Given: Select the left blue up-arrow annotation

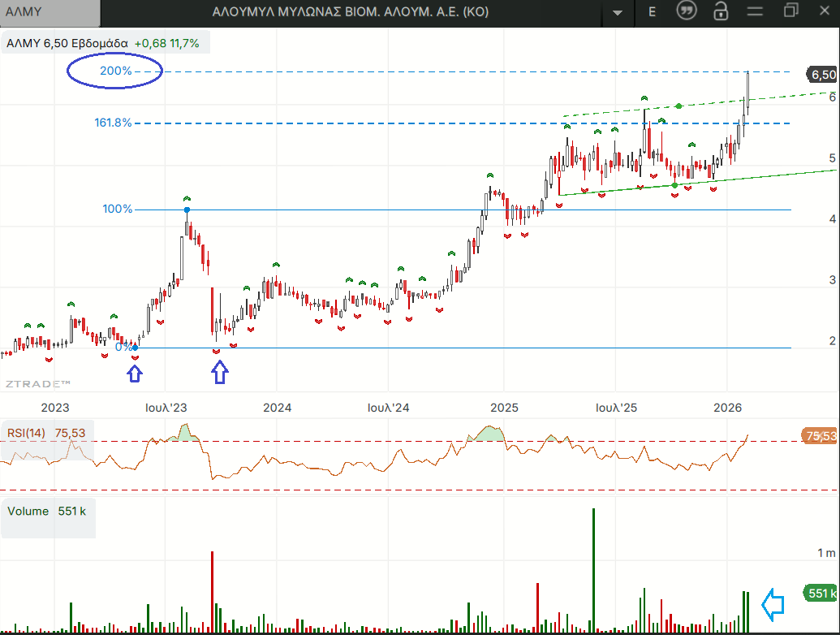Looking at the screenshot, I should pos(135,373).
